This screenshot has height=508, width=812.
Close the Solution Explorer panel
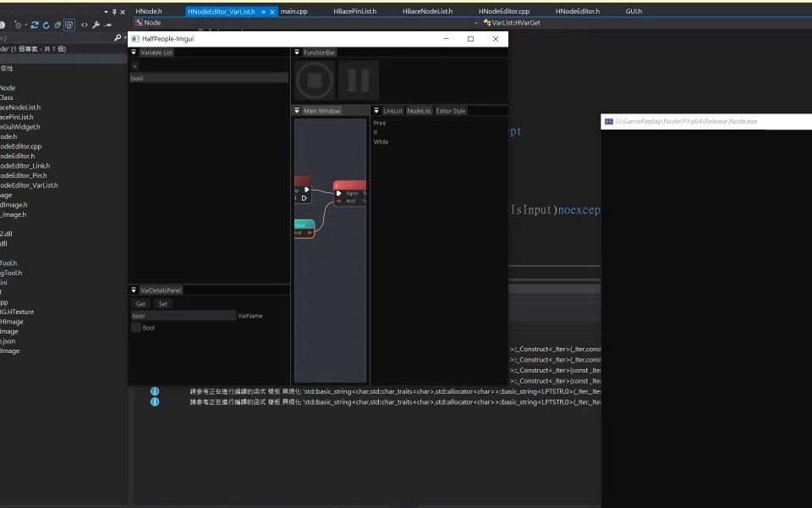pos(123,11)
